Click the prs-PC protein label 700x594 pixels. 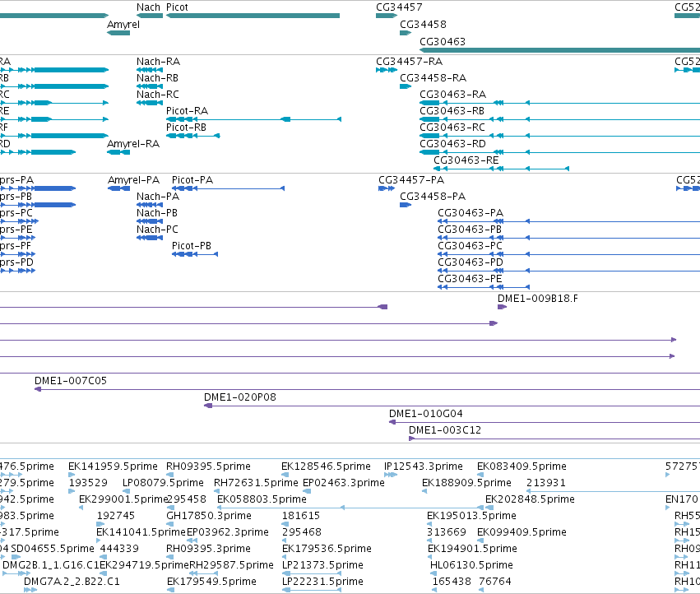[x=16, y=213]
